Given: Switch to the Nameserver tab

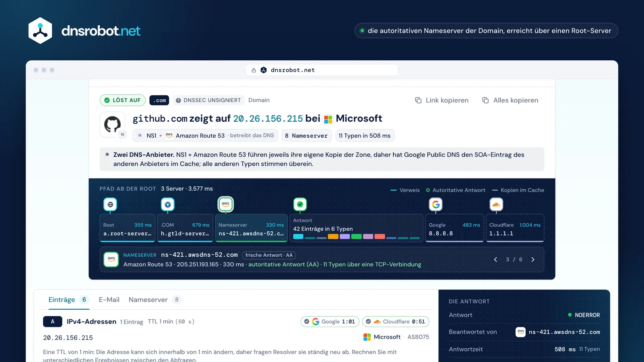Looking at the screenshot, I should 155,300.
